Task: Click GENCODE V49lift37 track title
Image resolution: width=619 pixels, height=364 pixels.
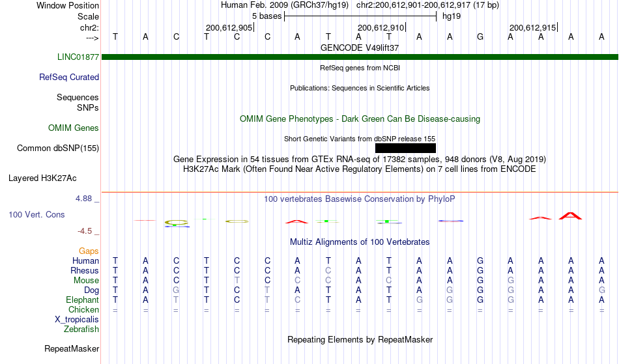Action: click(x=360, y=48)
